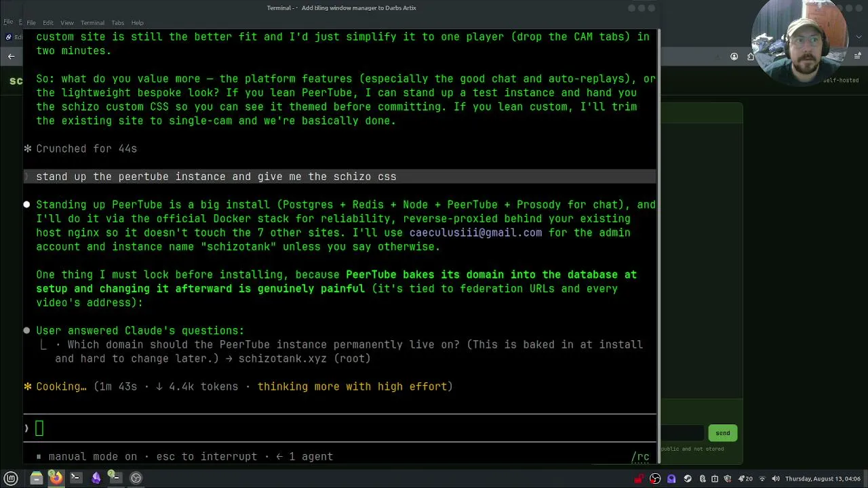Viewport: 868px width, 488px height.
Task: Open the Bluetooth tray applet
Action: pyautogui.click(x=703, y=479)
